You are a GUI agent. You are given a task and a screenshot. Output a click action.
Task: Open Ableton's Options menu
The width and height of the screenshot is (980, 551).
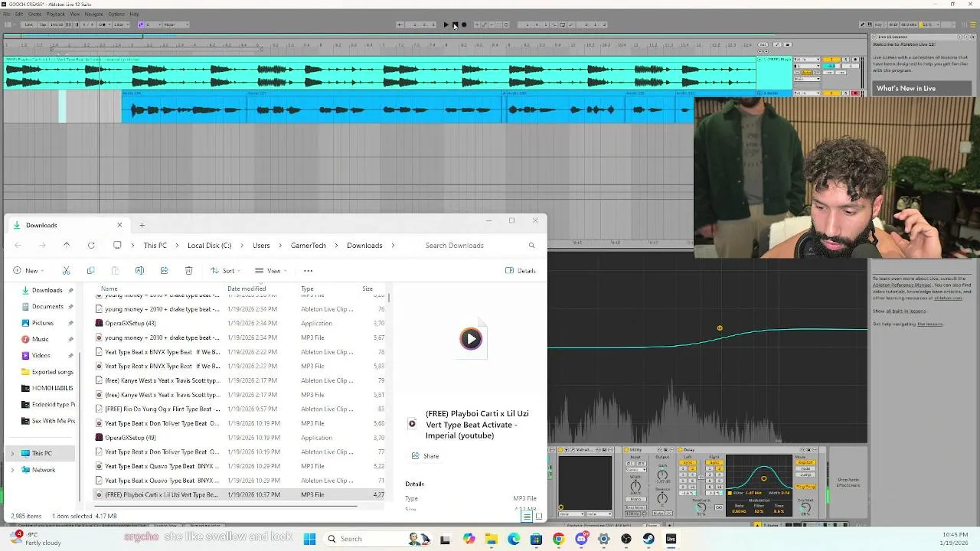(116, 14)
